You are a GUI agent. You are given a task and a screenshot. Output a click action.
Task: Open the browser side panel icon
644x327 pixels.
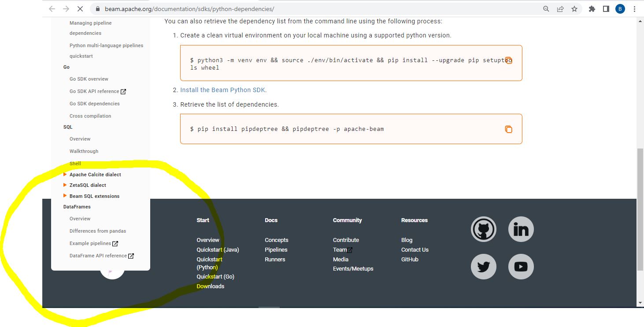pyautogui.click(x=606, y=9)
